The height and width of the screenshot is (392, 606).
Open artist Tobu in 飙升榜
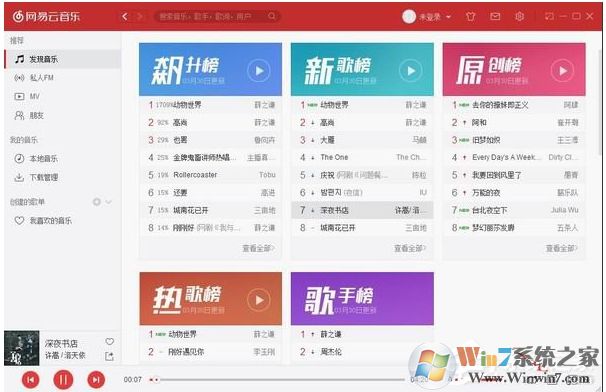point(267,175)
